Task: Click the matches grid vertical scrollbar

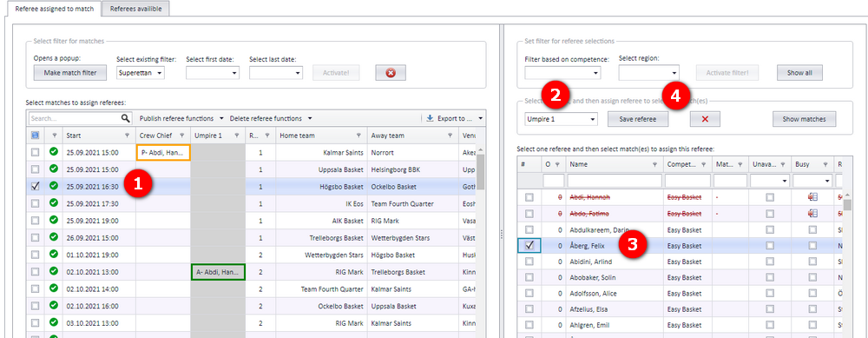Action: tap(481, 238)
